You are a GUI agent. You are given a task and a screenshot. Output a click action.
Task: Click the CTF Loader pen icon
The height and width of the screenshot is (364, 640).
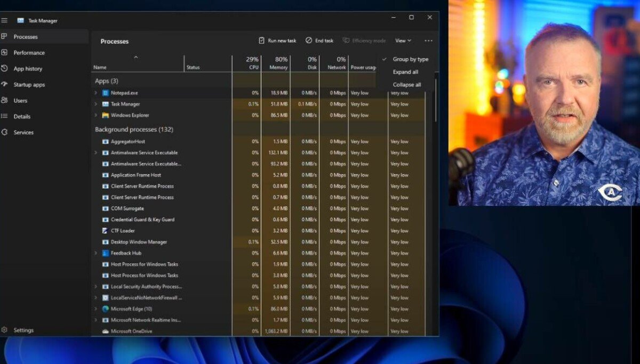pyautogui.click(x=106, y=231)
